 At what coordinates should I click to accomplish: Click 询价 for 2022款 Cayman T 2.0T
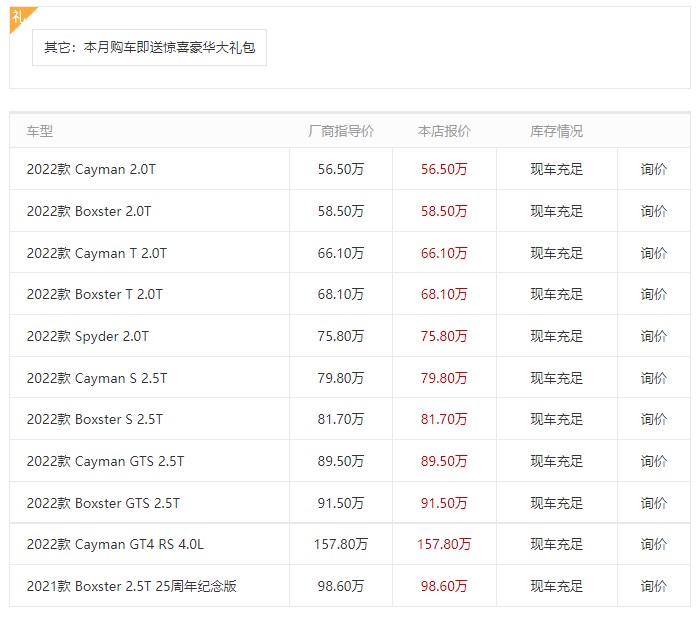[x=654, y=253]
